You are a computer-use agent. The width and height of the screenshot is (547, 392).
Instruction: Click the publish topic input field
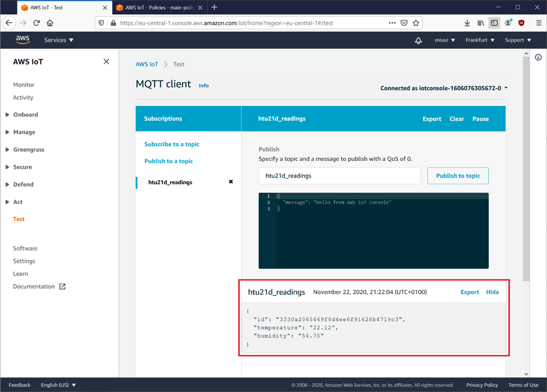[340, 176]
